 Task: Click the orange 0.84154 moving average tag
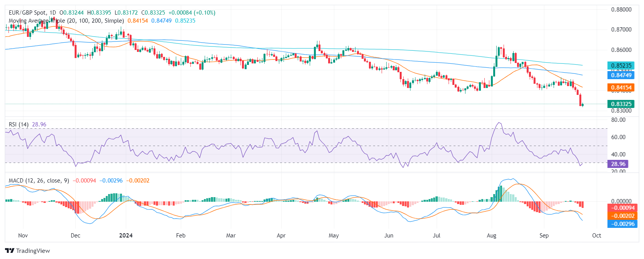click(621, 88)
